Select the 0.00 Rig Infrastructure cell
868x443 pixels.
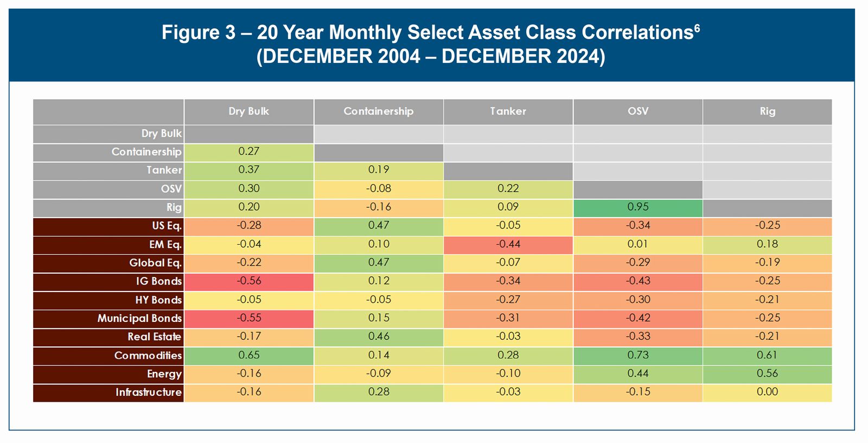coord(767,392)
